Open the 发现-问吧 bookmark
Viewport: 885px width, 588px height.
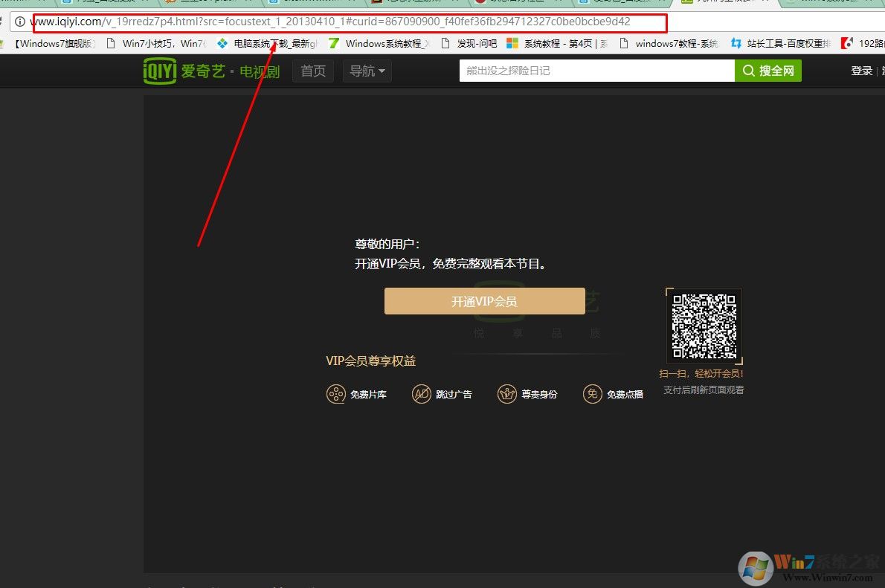point(469,44)
